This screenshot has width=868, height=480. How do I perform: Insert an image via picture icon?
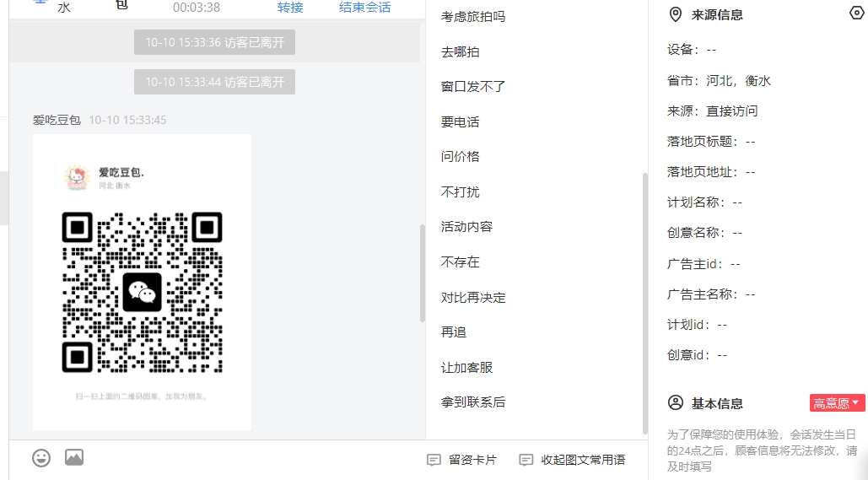[x=74, y=457]
